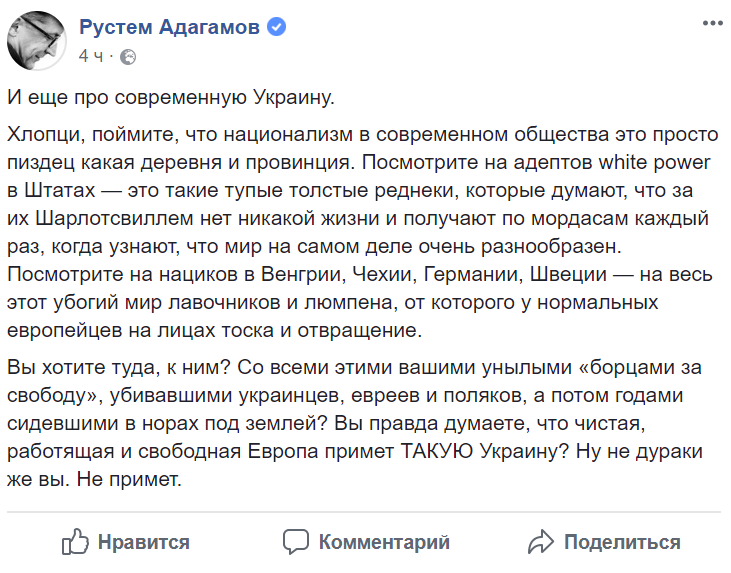Click the public globe privacy icon
Image resolution: width=731 pixels, height=573 pixels.
128,57
